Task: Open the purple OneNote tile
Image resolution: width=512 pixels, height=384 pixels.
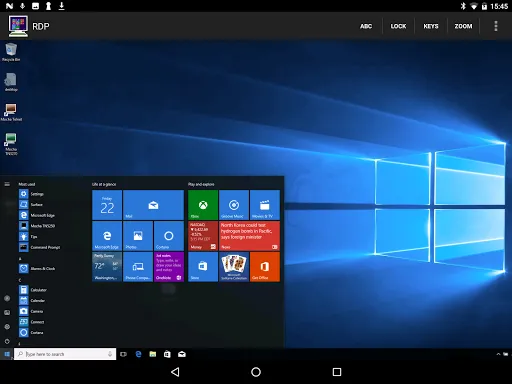Action: (x=169, y=267)
